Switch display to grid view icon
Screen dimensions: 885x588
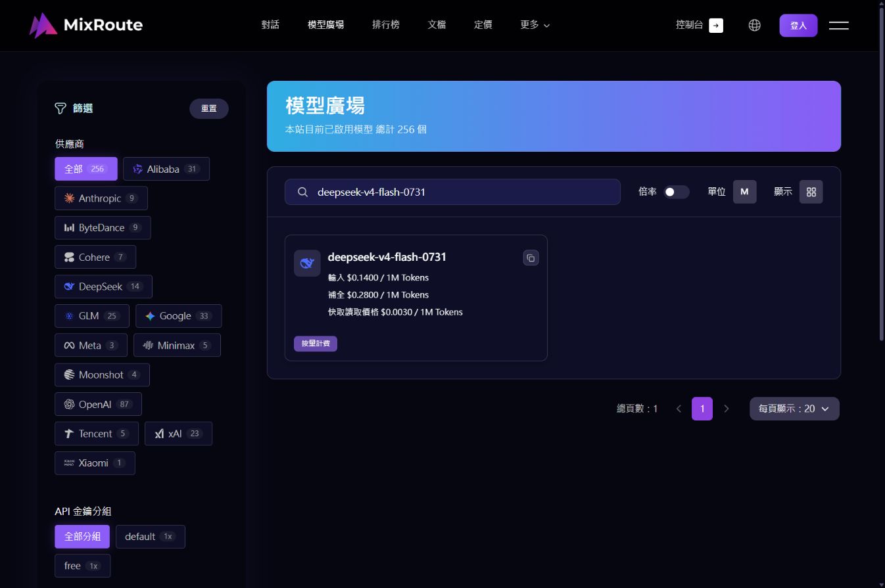click(x=811, y=192)
